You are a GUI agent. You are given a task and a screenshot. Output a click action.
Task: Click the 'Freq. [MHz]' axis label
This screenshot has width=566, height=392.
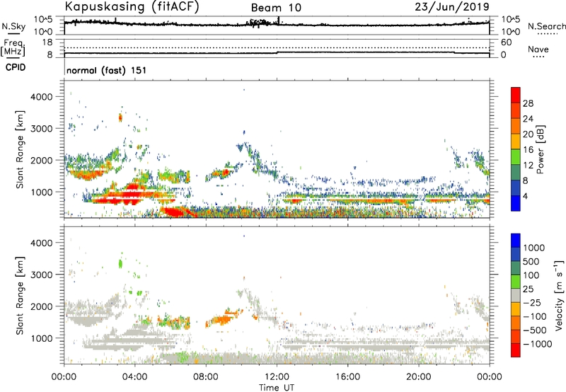pyautogui.click(x=13, y=48)
